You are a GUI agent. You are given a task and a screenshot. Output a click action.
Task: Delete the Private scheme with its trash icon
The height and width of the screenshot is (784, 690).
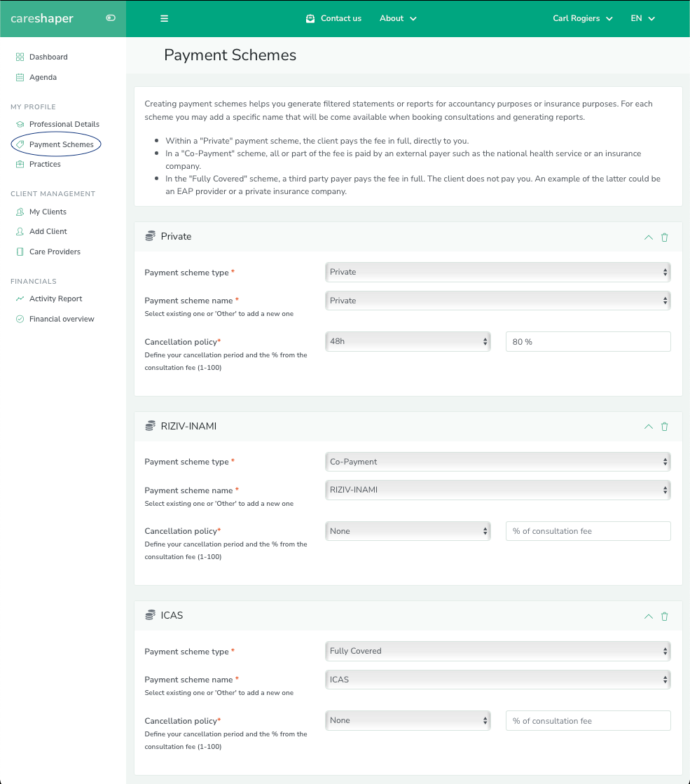(664, 237)
